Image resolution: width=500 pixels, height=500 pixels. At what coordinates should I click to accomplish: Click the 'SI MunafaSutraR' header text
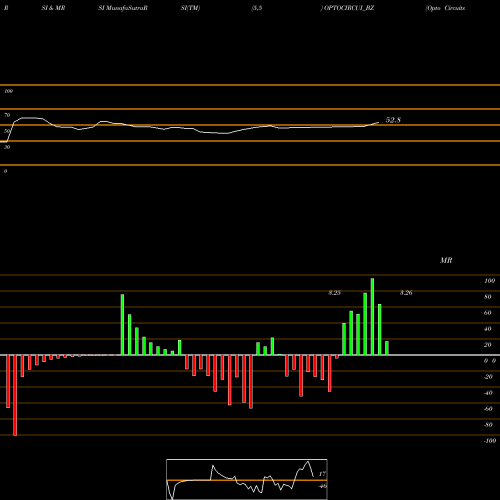(123, 8)
